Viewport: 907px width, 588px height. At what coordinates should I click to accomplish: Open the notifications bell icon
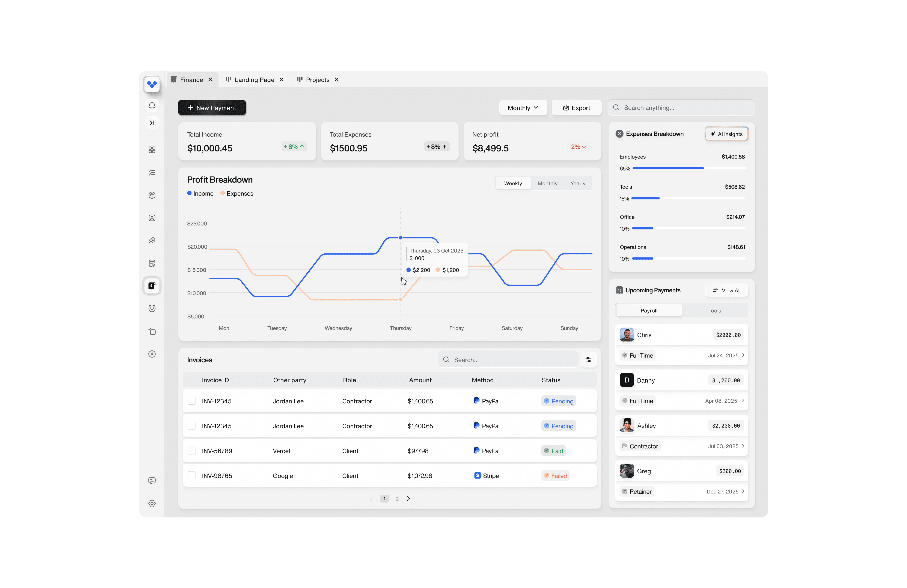point(152,105)
